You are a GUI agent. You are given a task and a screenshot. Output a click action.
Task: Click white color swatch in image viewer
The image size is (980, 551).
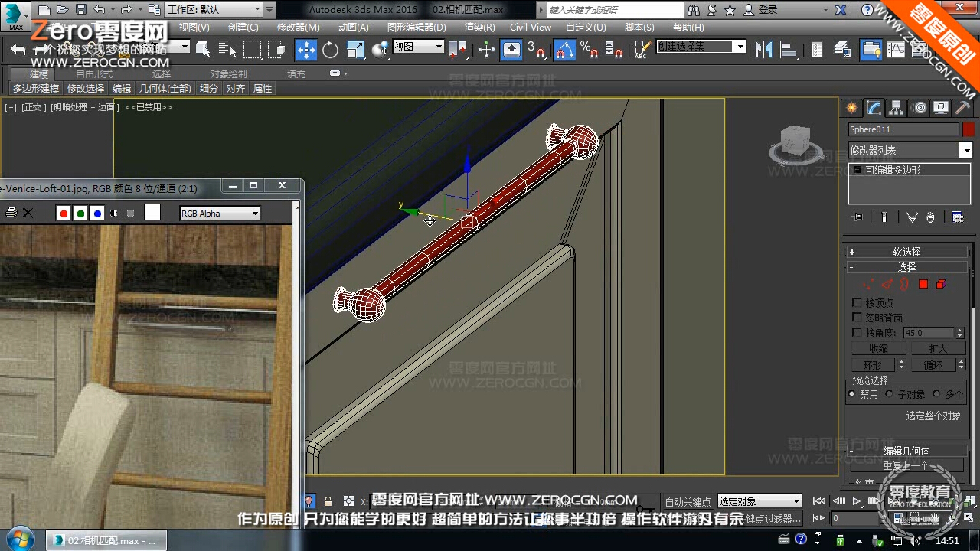152,213
